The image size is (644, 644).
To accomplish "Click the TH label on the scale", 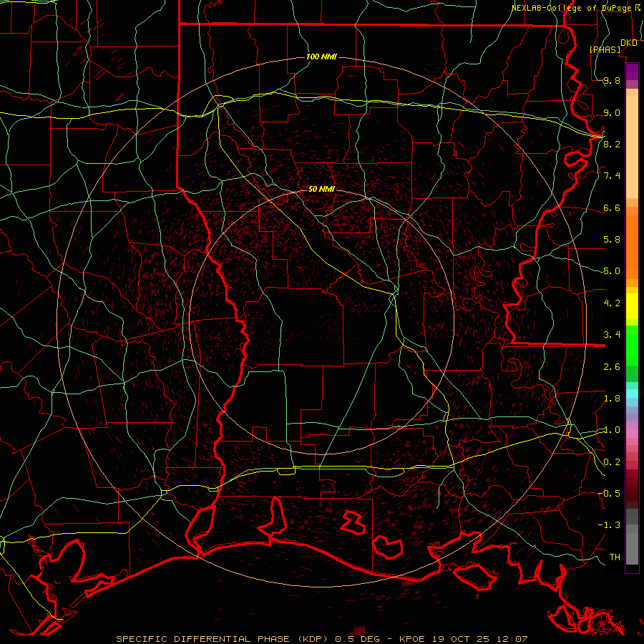I will (x=615, y=557).
